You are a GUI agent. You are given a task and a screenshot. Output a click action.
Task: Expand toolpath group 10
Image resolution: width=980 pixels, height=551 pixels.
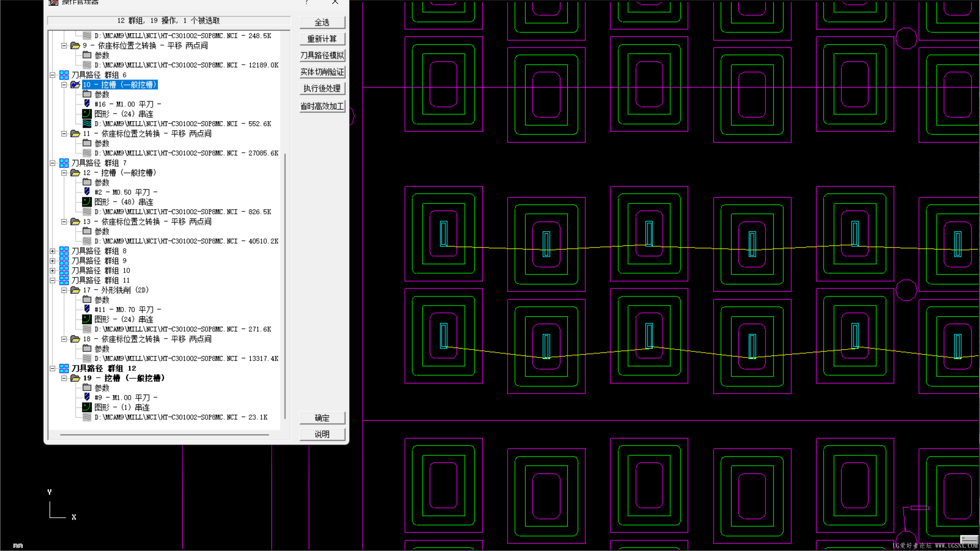pyautogui.click(x=53, y=270)
